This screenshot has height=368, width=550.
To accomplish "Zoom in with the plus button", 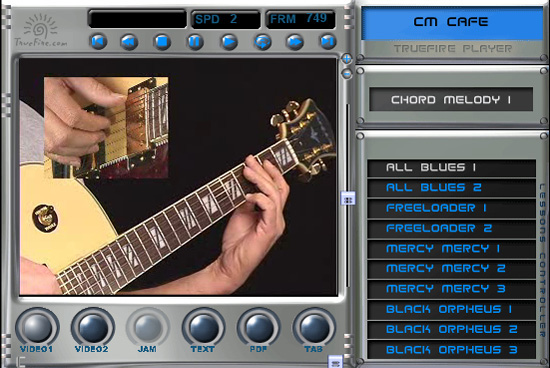I will [347, 59].
